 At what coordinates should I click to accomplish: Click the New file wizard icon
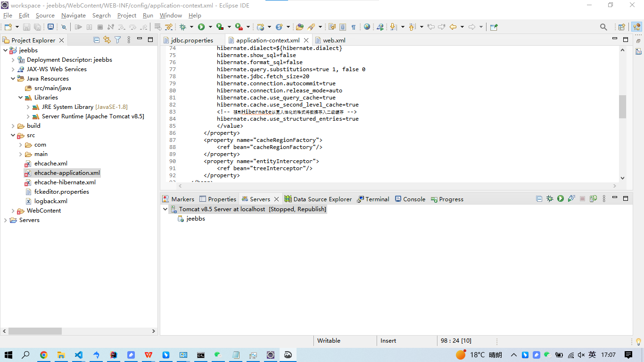pyautogui.click(x=8, y=27)
